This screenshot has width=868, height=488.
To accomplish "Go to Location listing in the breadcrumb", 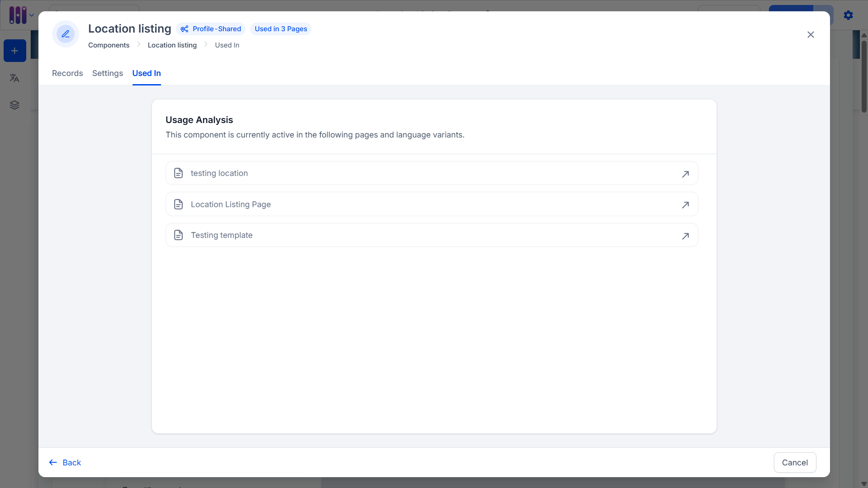I will (x=172, y=45).
